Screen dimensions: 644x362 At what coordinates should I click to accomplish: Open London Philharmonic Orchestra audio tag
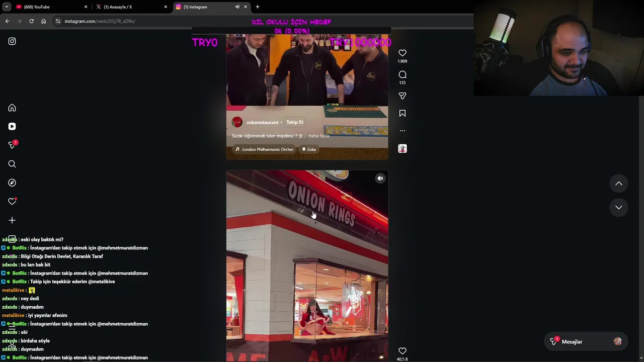click(264, 149)
